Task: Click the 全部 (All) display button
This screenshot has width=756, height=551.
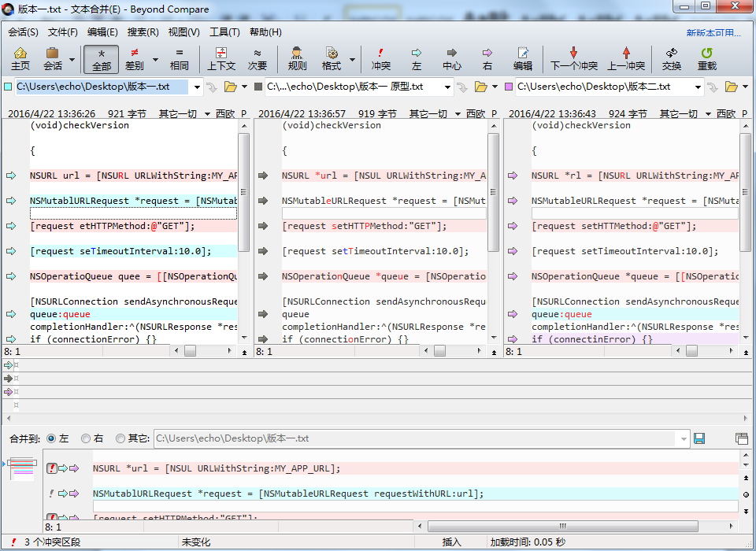Action: tap(102, 58)
